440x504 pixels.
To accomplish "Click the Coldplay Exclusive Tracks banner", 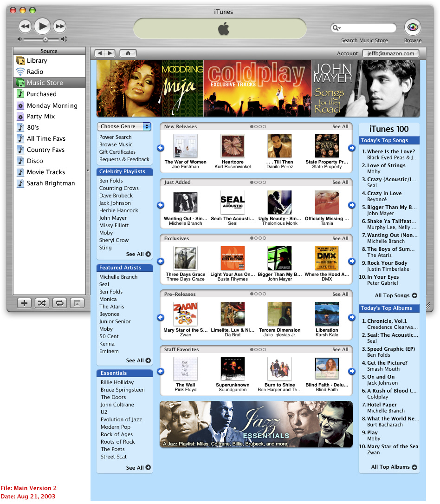I will pos(258,88).
